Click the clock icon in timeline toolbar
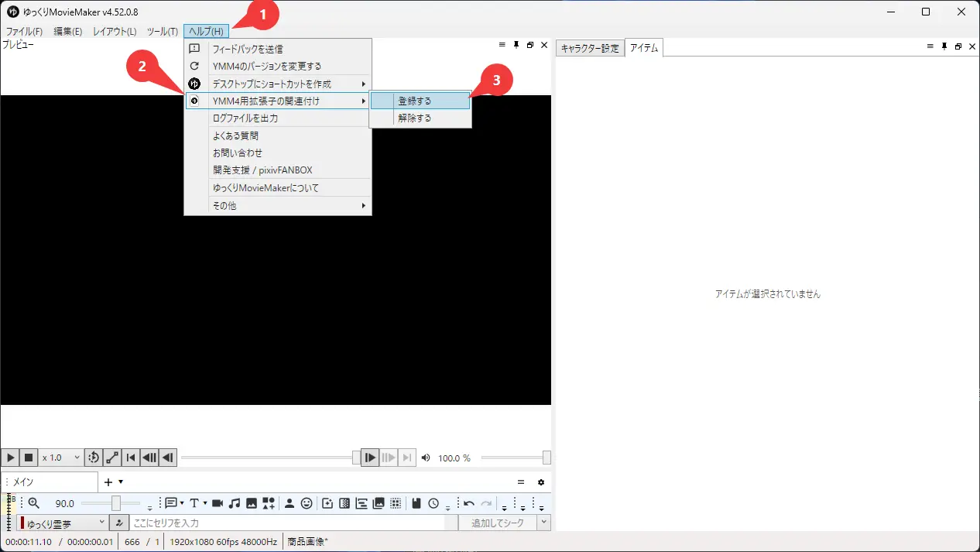The width and height of the screenshot is (980, 552). tap(433, 503)
